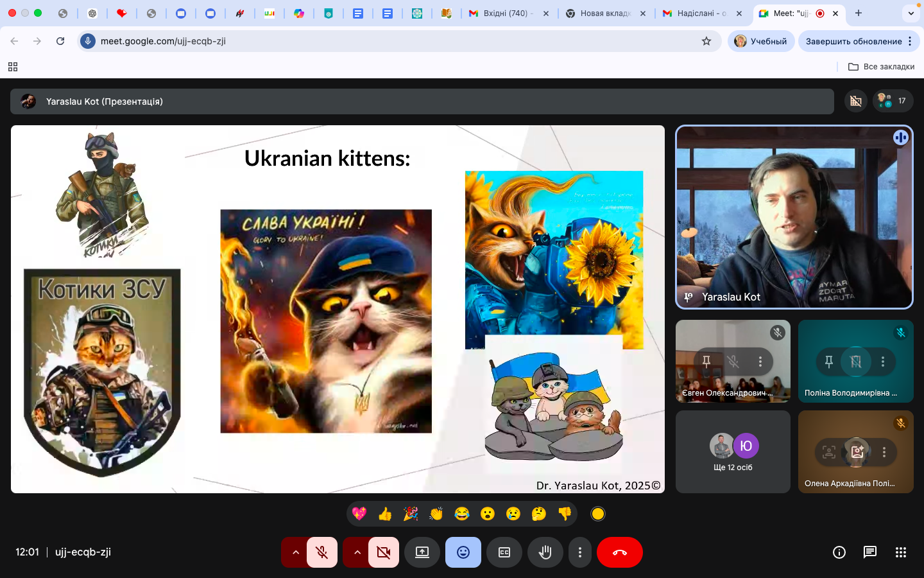Open more options three-dot menu

point(580,552)
